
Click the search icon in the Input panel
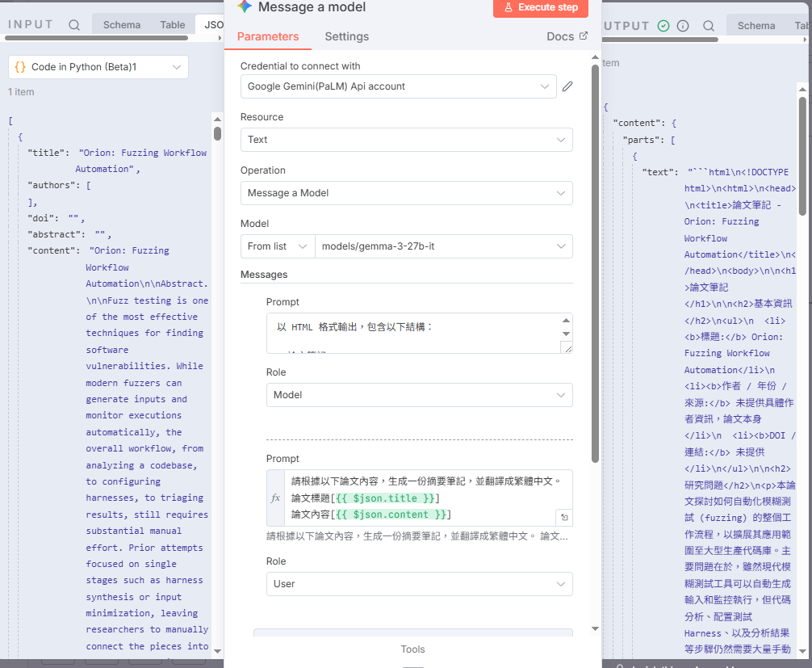click(74, 25)
